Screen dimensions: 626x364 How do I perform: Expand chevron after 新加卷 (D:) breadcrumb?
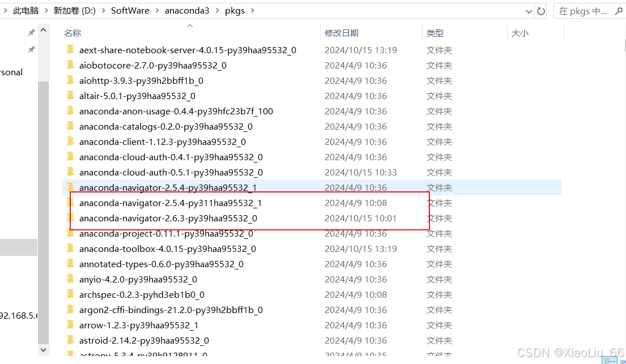click(x=104, y=11)
